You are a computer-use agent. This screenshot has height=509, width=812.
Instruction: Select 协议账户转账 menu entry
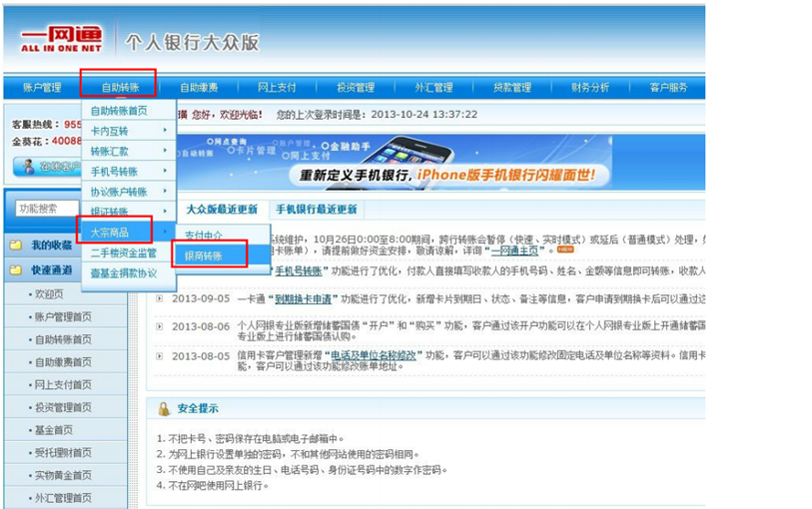[x=129, y=192]
